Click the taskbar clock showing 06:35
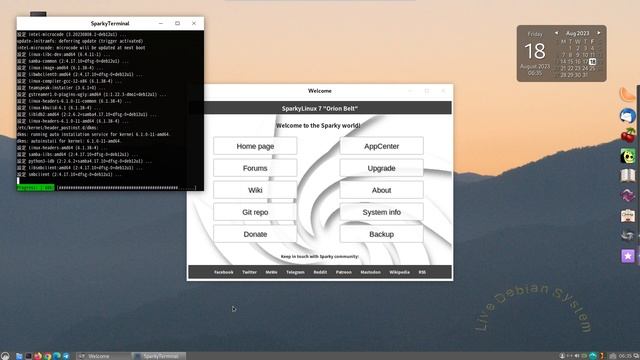 click(x=624, y=356)
